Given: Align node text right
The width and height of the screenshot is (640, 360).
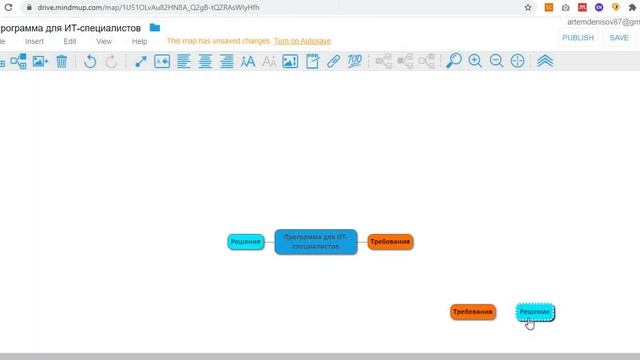Looking at the screenshot, I should (x=227, y=61).
